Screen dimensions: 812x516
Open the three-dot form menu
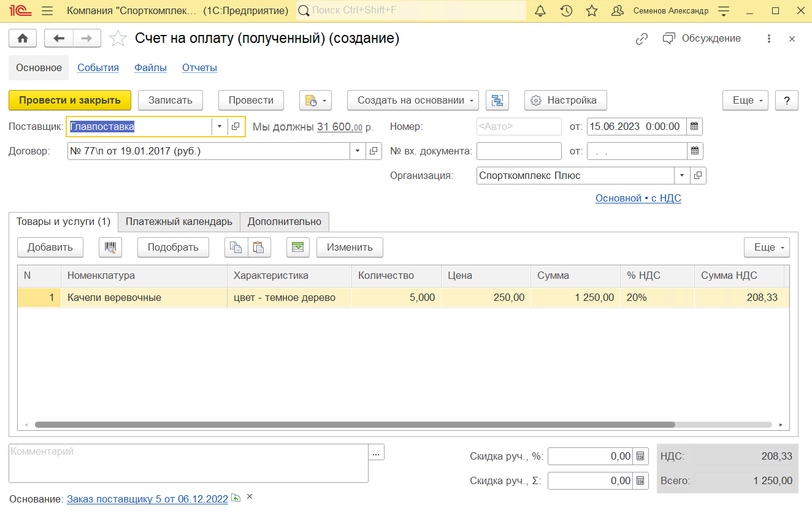[768, 39]
